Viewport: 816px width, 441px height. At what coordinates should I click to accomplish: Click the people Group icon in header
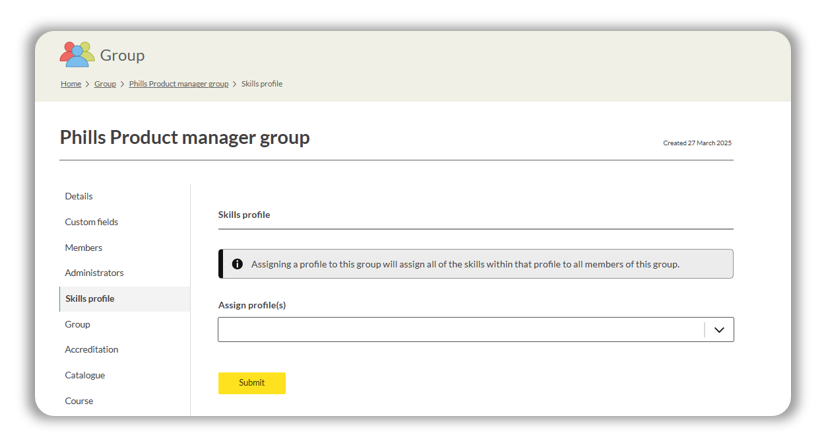coord(77,54)
